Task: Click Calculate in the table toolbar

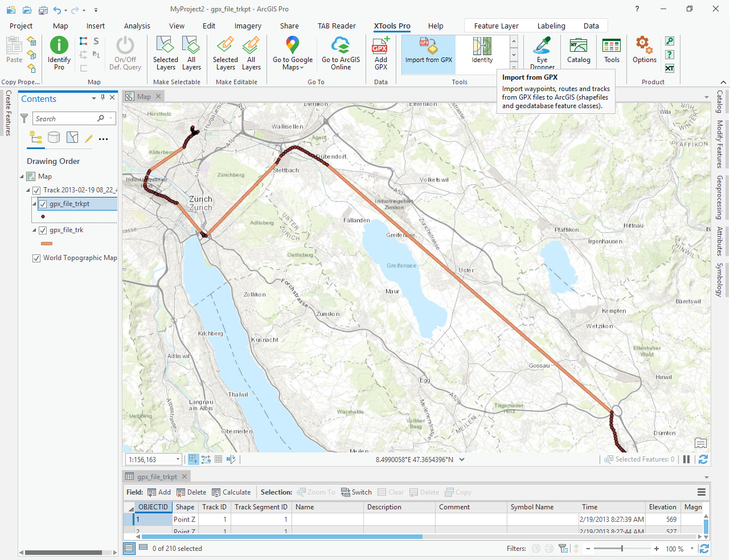Action: pos(231,492)
